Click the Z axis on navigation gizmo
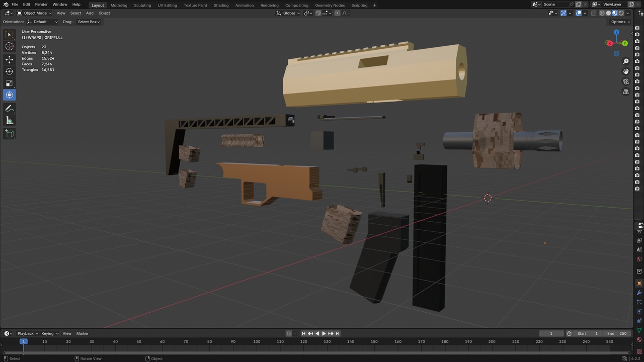The width and height of the screenshot is (644, 362). pyautogui.click(x=616, y=32)
